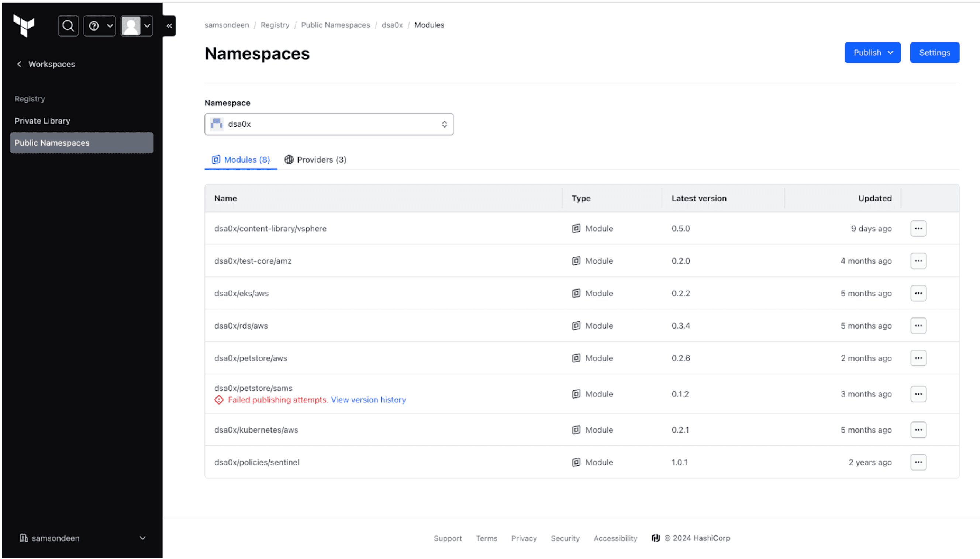Click the Settings button
The height and width of the screenshot is (559, 980).
(x=934, y=52)
